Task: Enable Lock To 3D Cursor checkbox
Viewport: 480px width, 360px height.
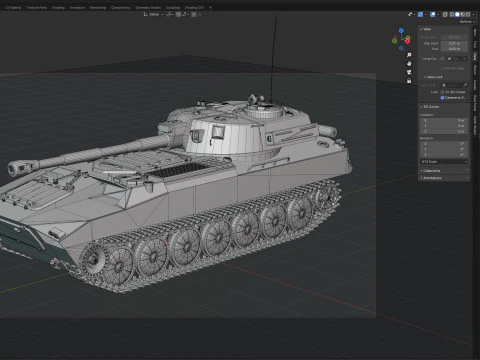Action: (x=442, y=92)
